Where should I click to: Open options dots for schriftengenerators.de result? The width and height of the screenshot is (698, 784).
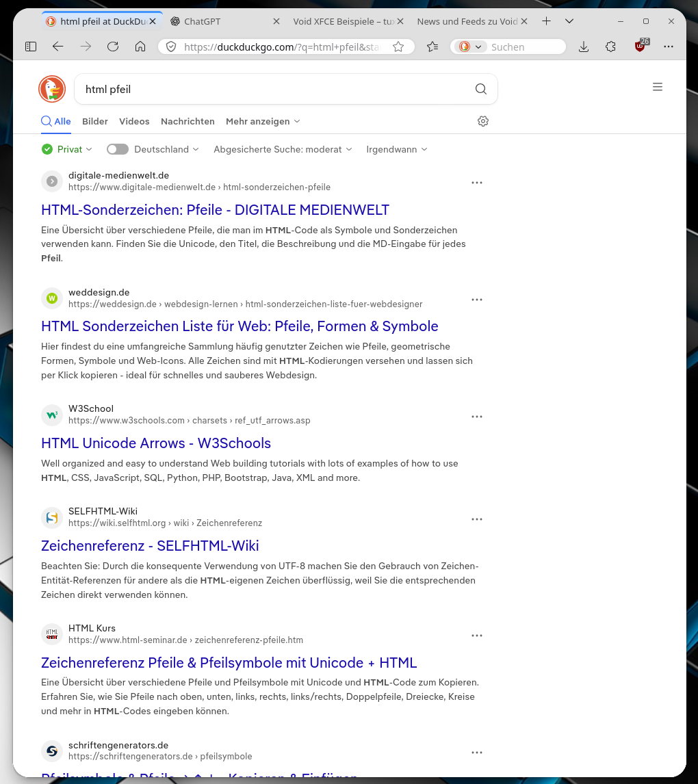point(477,753)
